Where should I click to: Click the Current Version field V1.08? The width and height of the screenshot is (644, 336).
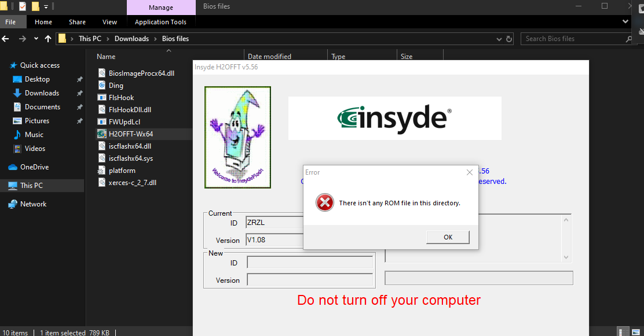coord(275,240)
